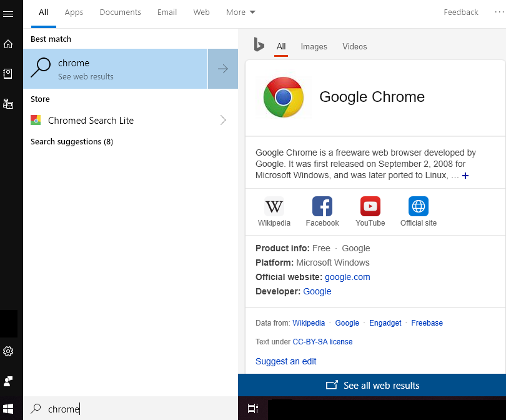Open the Wikipedia icon link

tap(274, 206)
